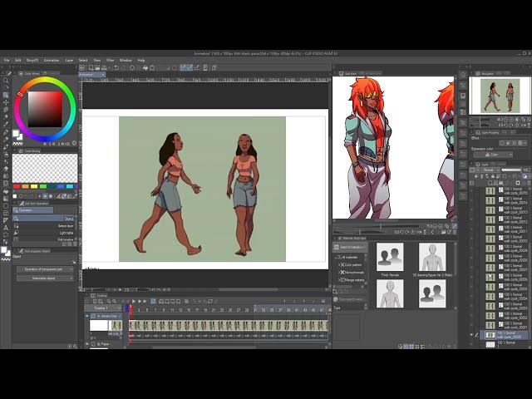
Task: Open the Timeline 1 dropdown
Action: click(x=103, y=308)
